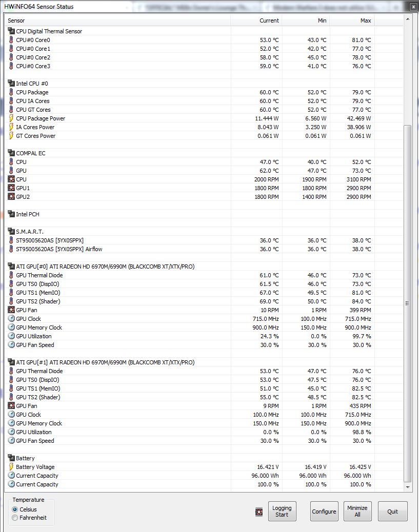The height and width of the screenshot is (532, 419).
Task: Click clock icon beside GPU[#1] GPU Utilization
Action: [x=11, y=432]
